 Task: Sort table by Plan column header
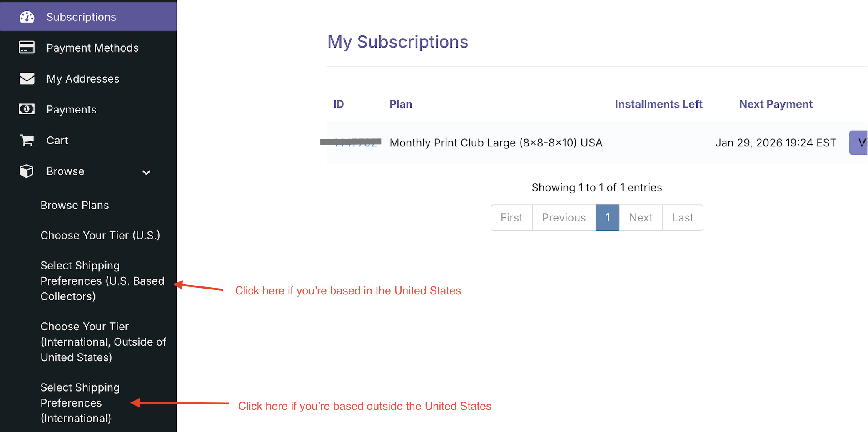[401, 104]
